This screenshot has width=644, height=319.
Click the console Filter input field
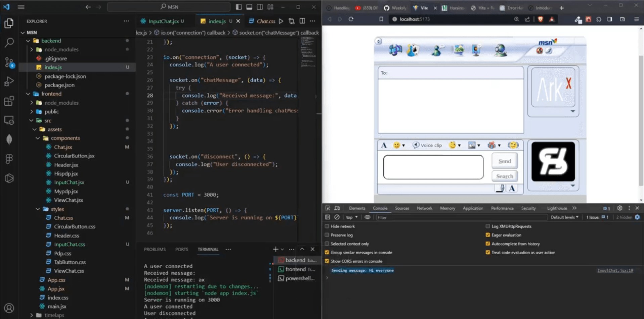pyautogui.click(x=461, y=217)
